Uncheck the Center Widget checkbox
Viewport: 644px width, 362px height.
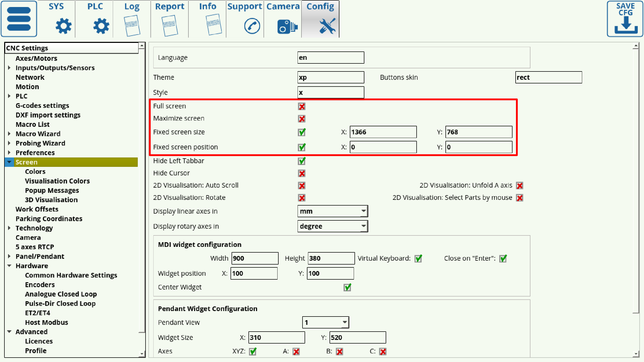point(347,287)
